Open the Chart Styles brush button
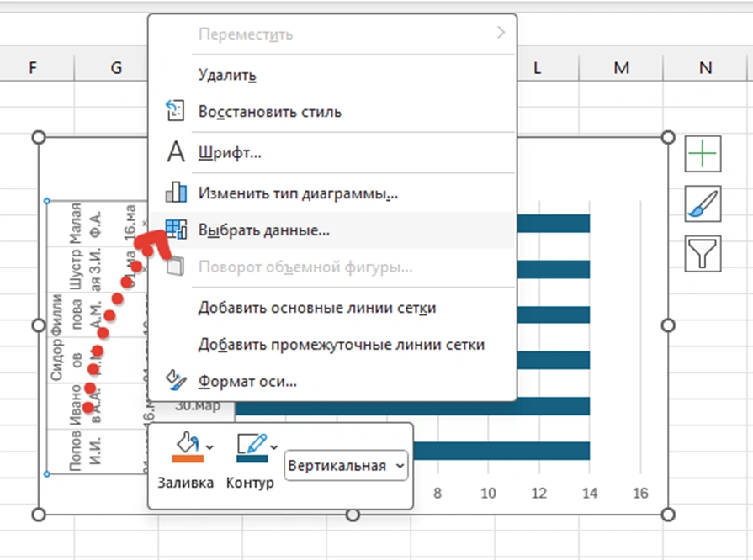 click(x=703, y=203)
